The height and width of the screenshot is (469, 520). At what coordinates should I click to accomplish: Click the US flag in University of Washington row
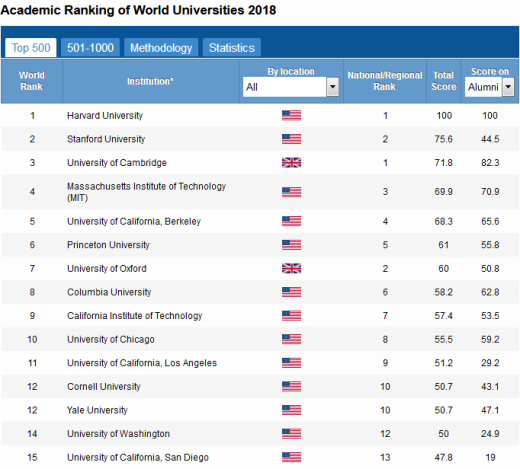click(x=291, y=434)
